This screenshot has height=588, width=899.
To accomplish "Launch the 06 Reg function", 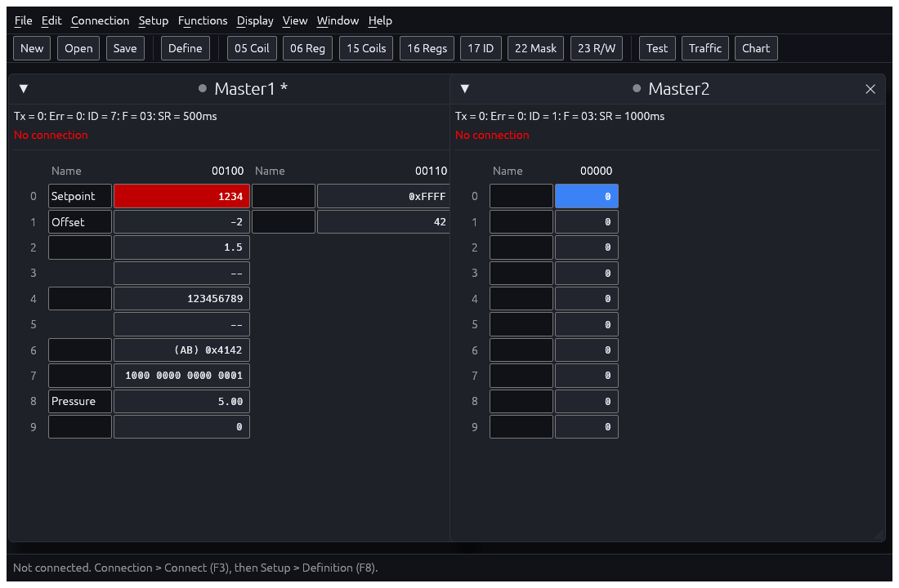I will pyautogui.click(x=307, y=48).
